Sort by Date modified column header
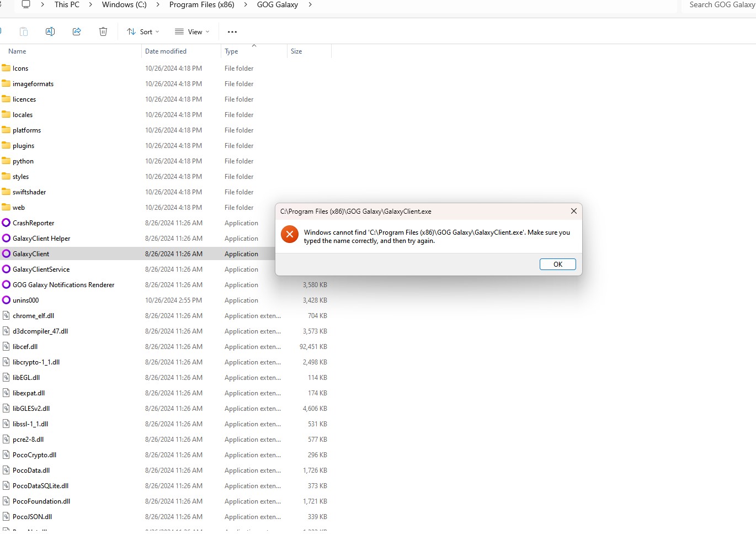756x534 pixels. 166,51
